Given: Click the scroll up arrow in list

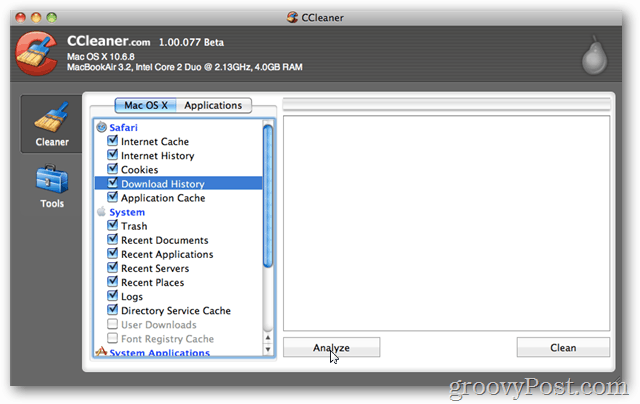Looking at the screenshot, I should tap(268, 338).
